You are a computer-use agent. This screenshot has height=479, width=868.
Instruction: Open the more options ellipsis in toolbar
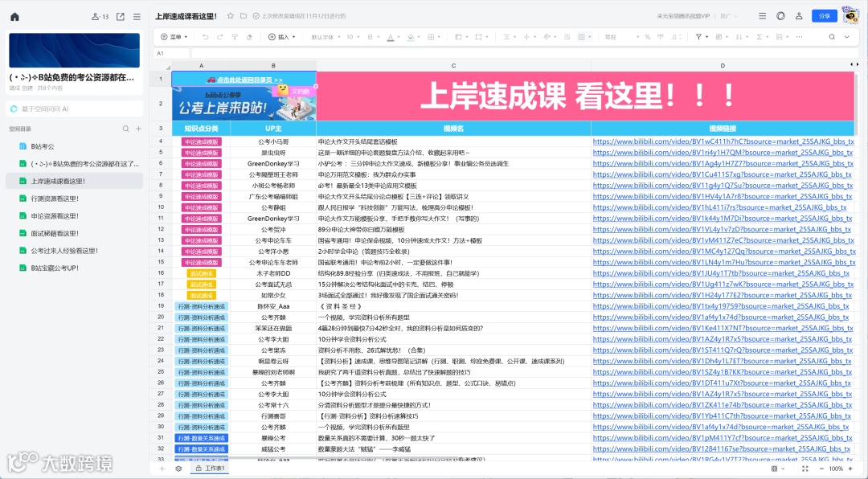click(800, 37)
